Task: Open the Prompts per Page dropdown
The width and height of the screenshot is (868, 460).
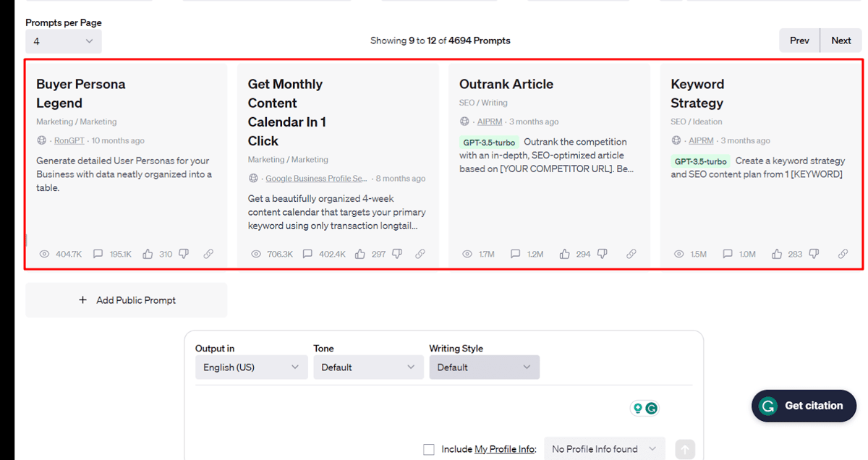Action: pyautogui.click(x=64, y=41)
